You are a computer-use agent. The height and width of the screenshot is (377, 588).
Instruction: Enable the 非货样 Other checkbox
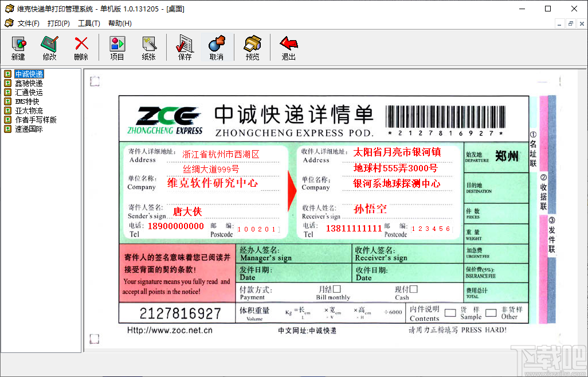click(489, 313)
